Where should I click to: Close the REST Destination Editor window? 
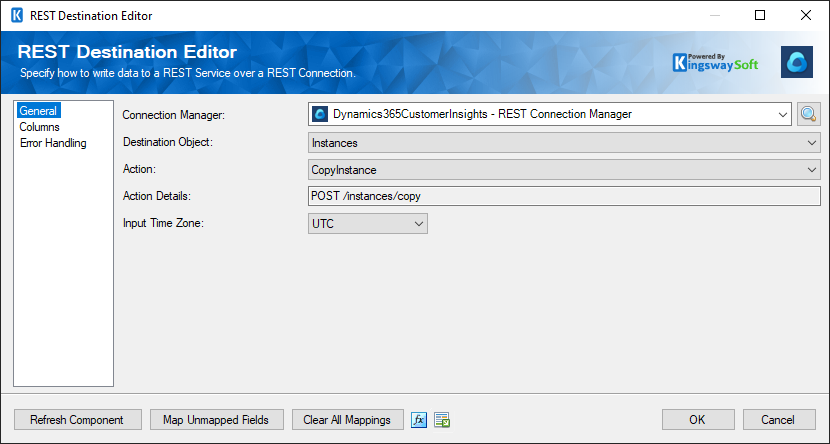point(806,15)
